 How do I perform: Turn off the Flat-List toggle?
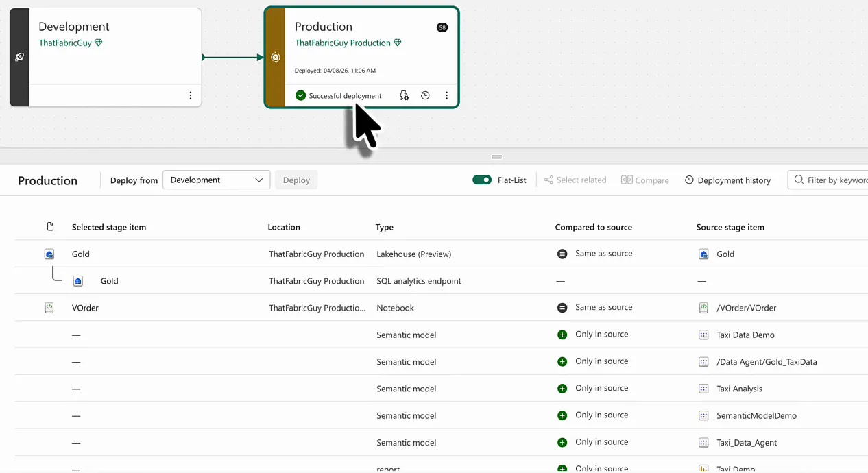coord(482,180)
